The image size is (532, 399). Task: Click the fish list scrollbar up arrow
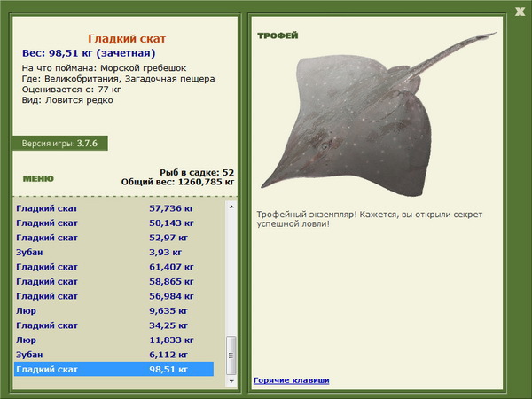[231, 207]
